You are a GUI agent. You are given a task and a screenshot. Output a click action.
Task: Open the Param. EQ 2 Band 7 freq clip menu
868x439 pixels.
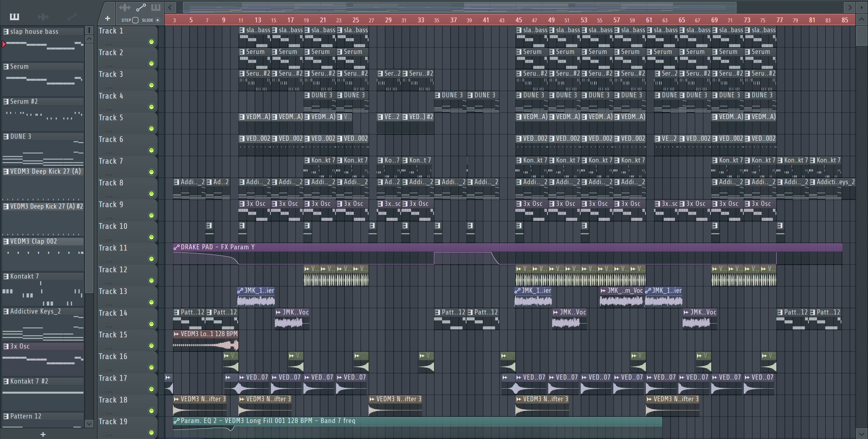click(176, 421)
